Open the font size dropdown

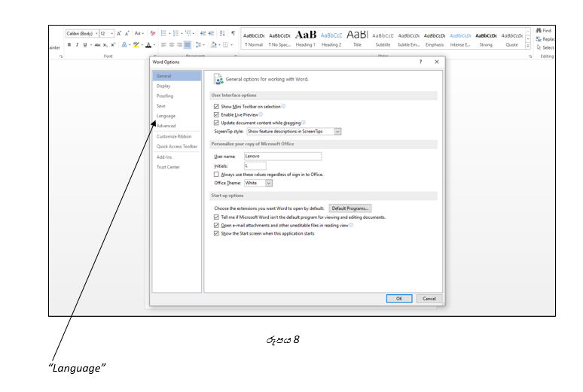coord(112,34)
